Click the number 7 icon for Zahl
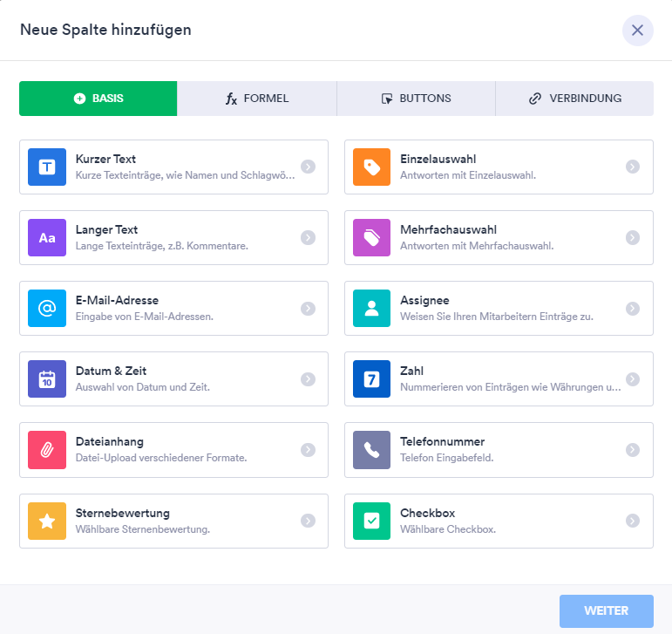672x634 pixels. pos(371,379)
